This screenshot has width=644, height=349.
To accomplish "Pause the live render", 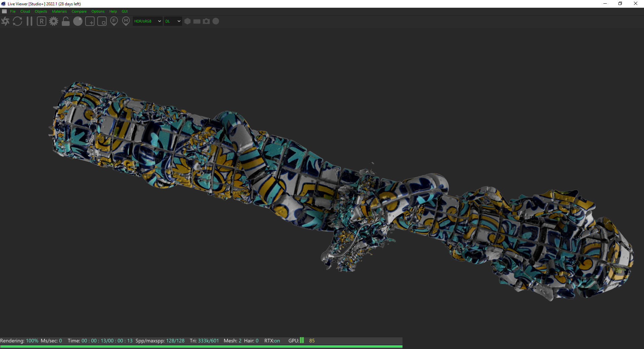I will click(30, 21).
